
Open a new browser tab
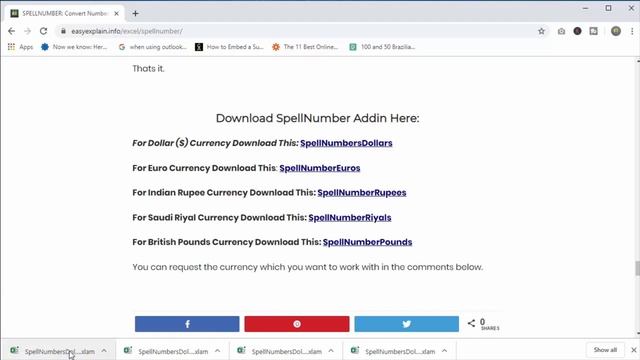136,13
